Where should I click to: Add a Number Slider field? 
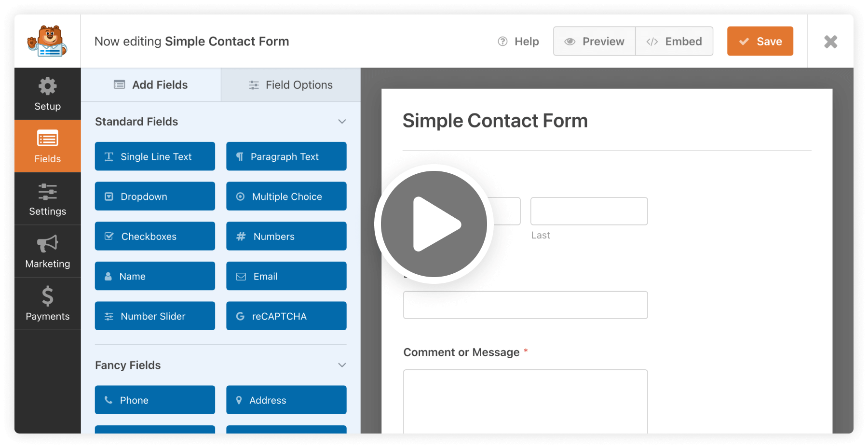154,316
